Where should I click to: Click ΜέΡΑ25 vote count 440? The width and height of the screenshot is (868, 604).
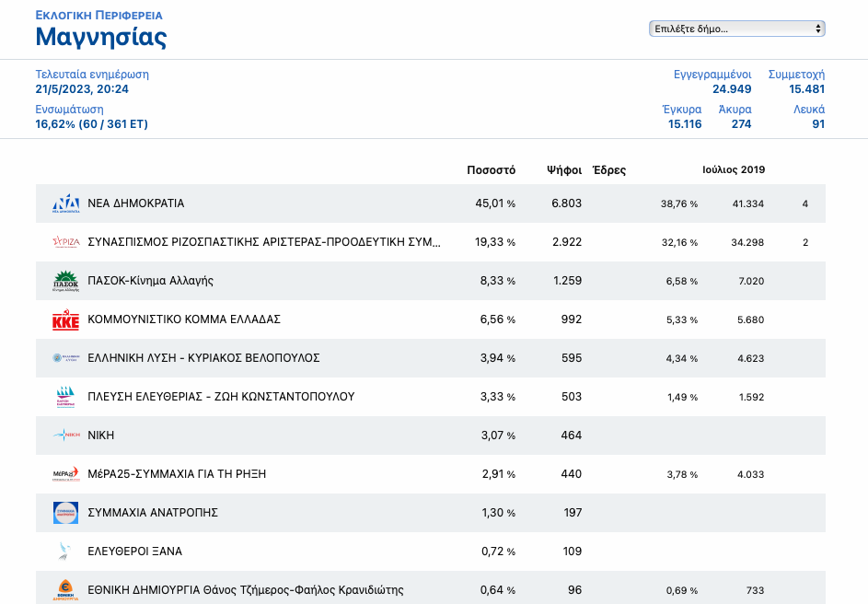click(572, 474)
